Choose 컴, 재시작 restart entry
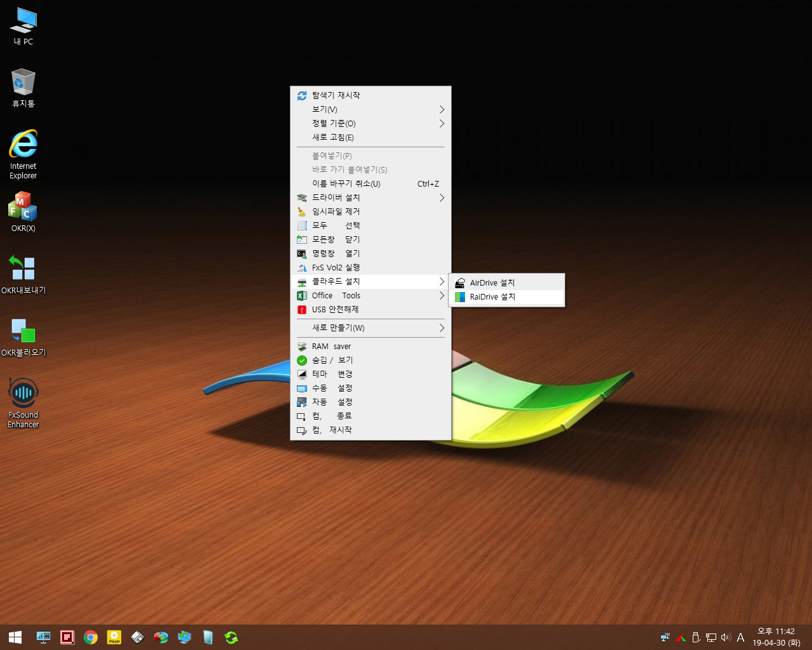The height and width of the screenshot is (650, 812). tap(370, 430)
